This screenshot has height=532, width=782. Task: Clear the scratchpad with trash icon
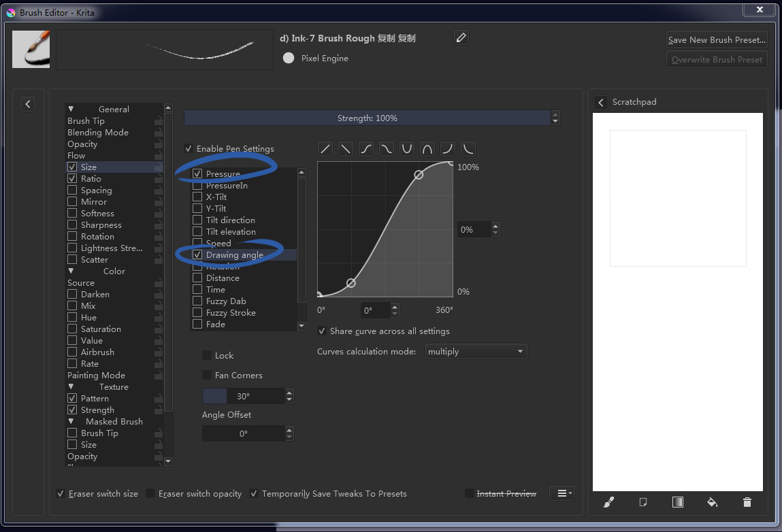click(747, 502)
